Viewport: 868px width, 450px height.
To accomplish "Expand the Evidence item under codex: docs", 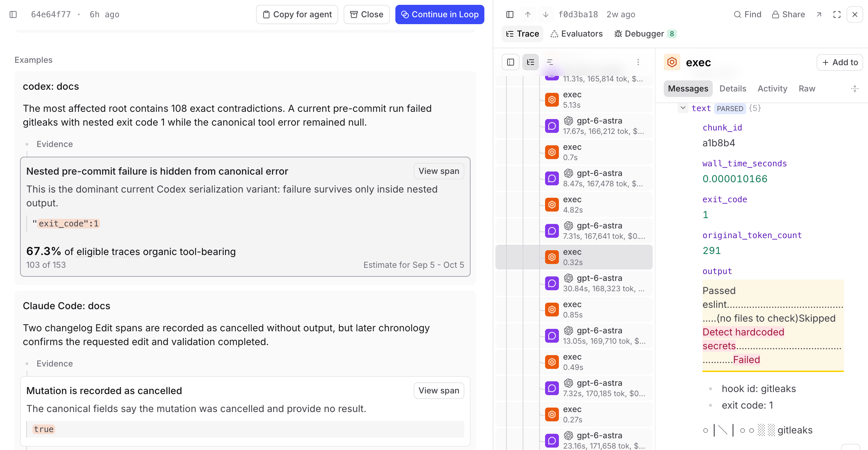I will coord(55,144).
